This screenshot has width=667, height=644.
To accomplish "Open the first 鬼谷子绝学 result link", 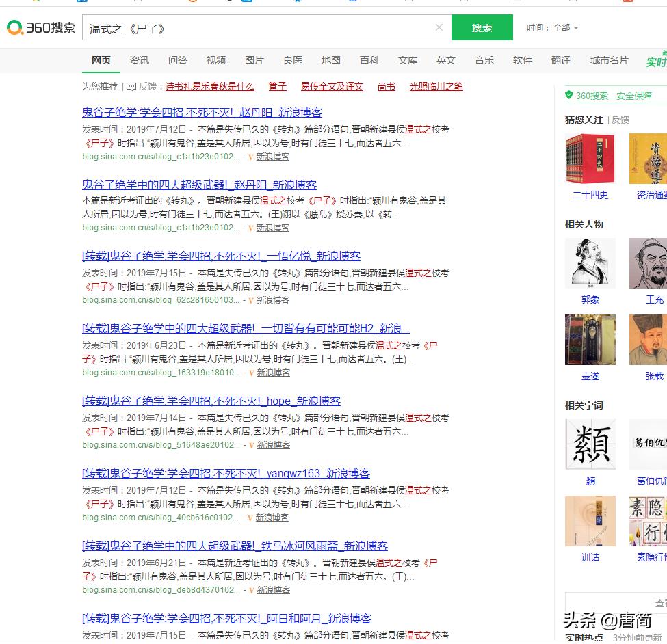I will (197, 112).
